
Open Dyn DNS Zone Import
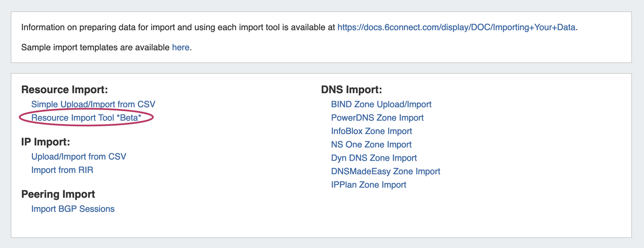point(374,158)
